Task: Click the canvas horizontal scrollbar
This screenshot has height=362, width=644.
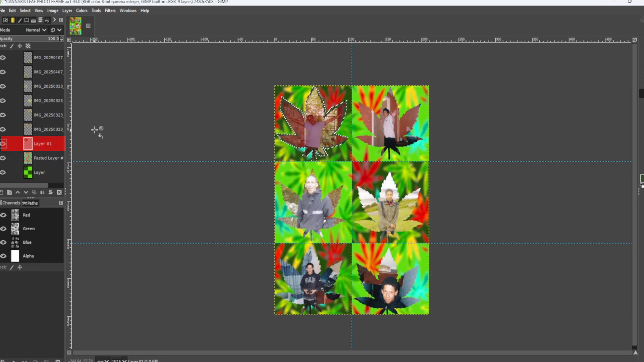Action: (x=352, y=353)
